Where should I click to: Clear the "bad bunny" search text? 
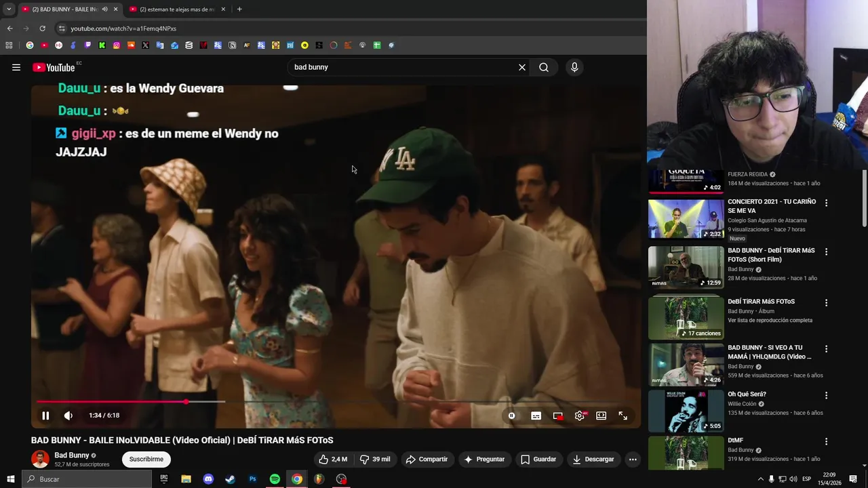(x=522, y=67)
